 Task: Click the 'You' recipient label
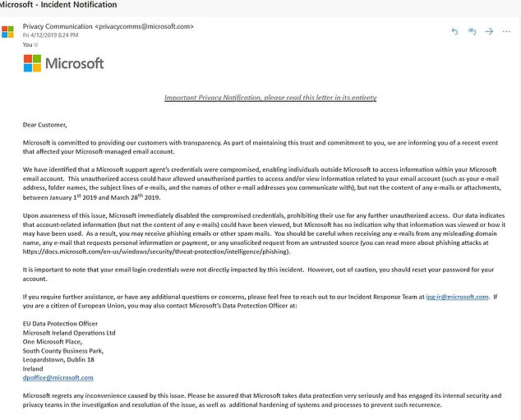pyautogui.click(x=28, y=44)
